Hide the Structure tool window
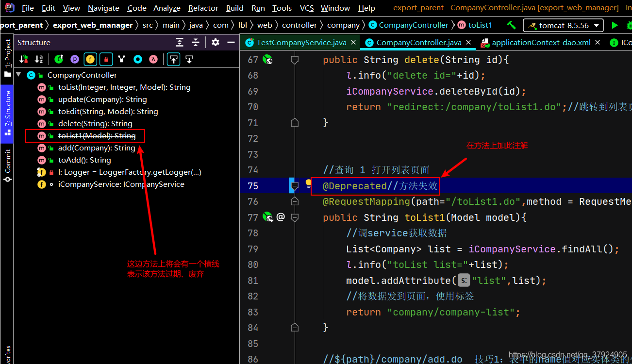The image size is (632, 364). pyautogui.click(x=231, y=43)
